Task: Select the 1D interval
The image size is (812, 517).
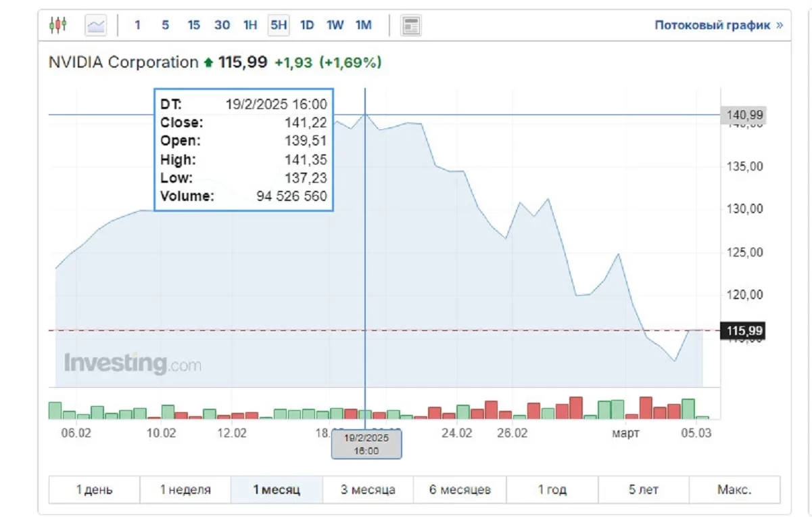Action: (x=307, y=26)
